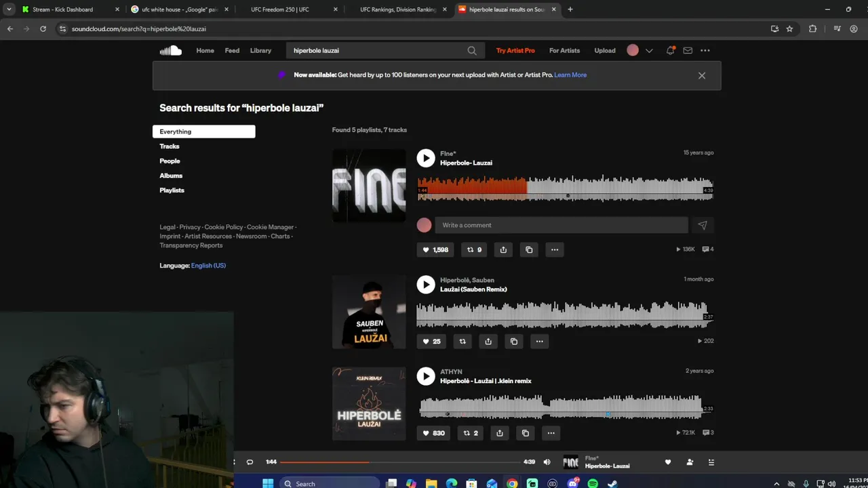Viewport: 868px width, 488px height.
Task: Follow artist icon in player bar
Action: 690,462
